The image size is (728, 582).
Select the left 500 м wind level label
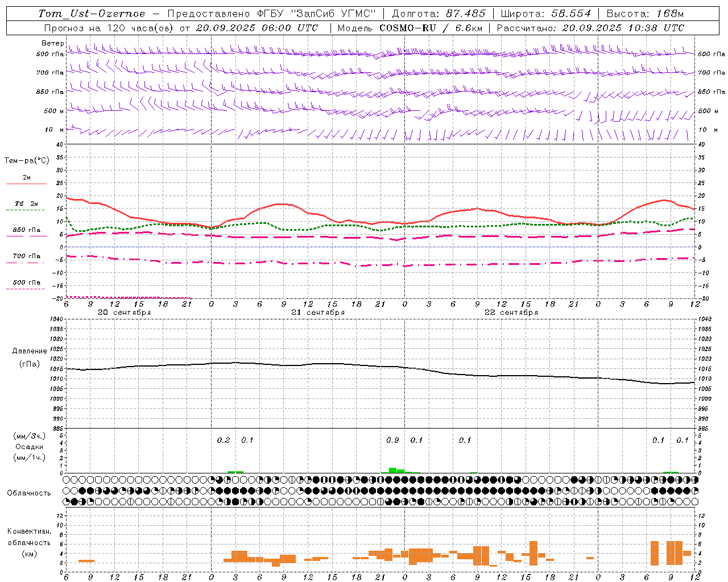click(x=54, y=111)
